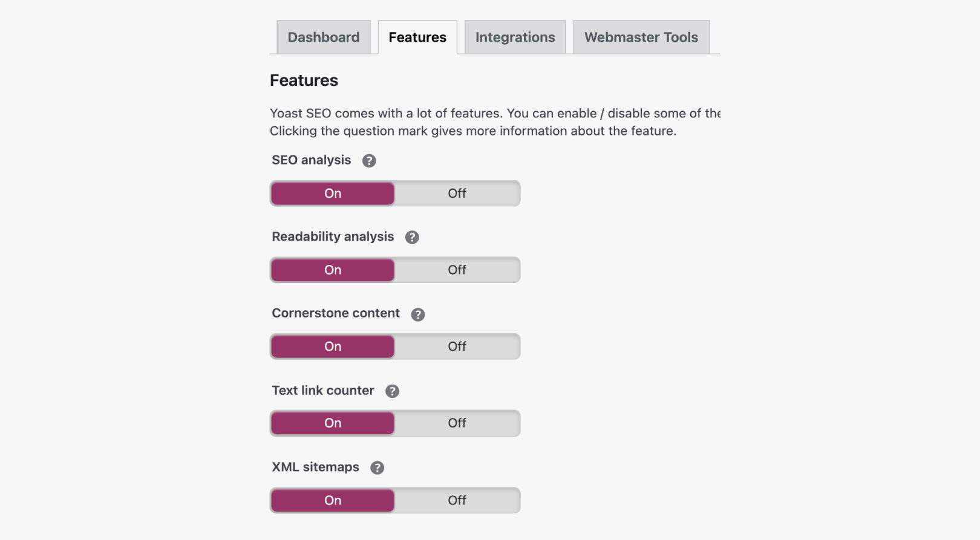
Task: Disable Readability analysis with Off
Action: [x=457, y=270]
